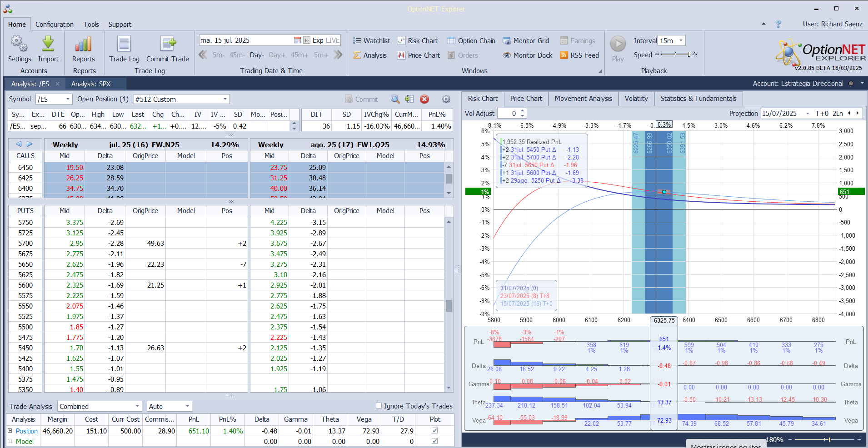This screenshot has height=448, width=868.
Task: Open the Monitor Grid window
Action: [526, 41]
